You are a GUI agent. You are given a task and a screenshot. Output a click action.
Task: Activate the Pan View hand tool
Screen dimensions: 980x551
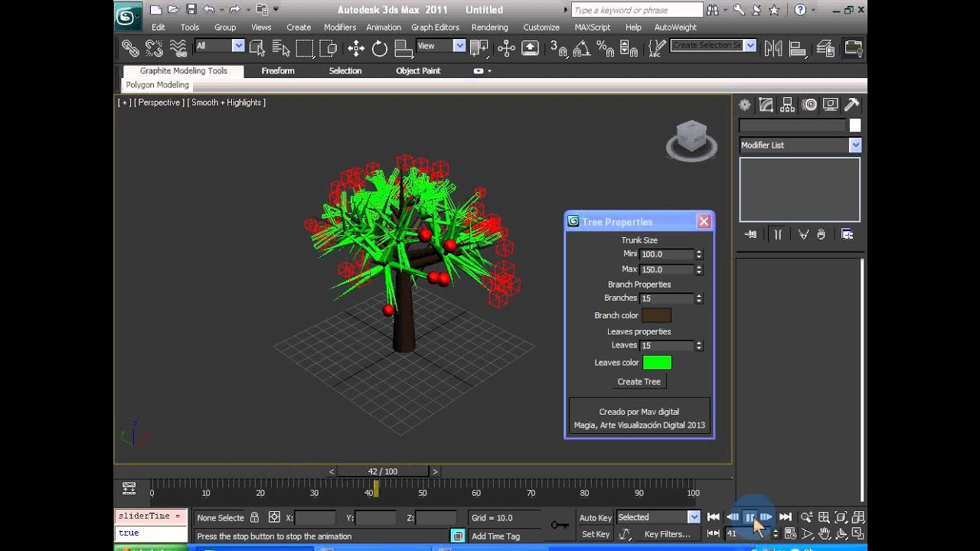coord(824,534)
